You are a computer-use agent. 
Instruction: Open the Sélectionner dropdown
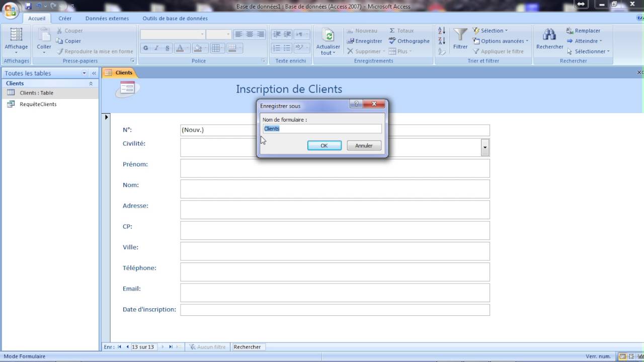[x=588, y=51]
